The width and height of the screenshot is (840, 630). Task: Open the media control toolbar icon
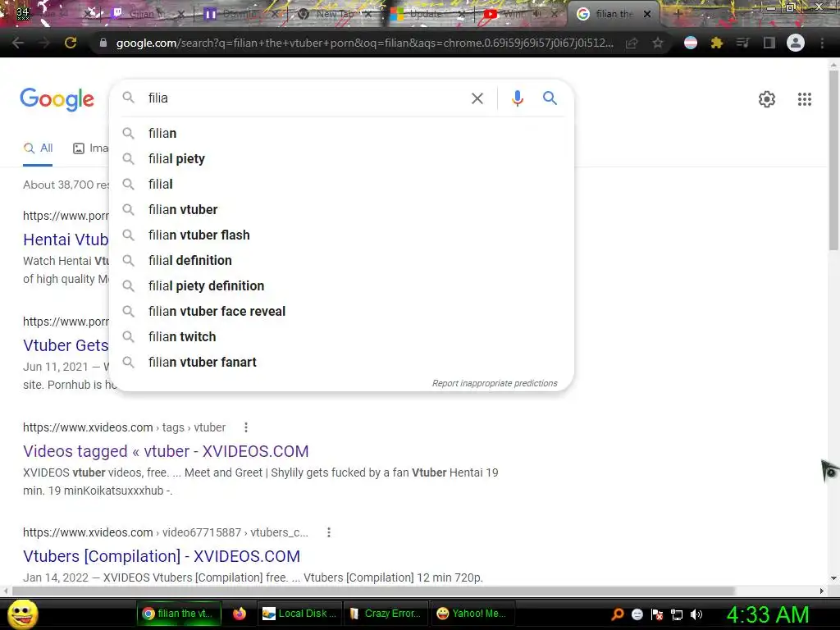tap(742, 43)
